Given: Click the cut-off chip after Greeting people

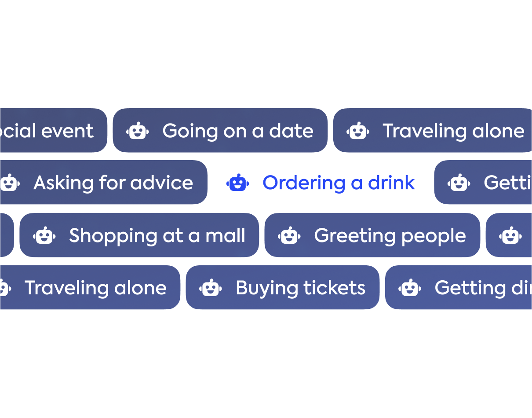Looking at the screenshot, I should [x=509, y=235].
